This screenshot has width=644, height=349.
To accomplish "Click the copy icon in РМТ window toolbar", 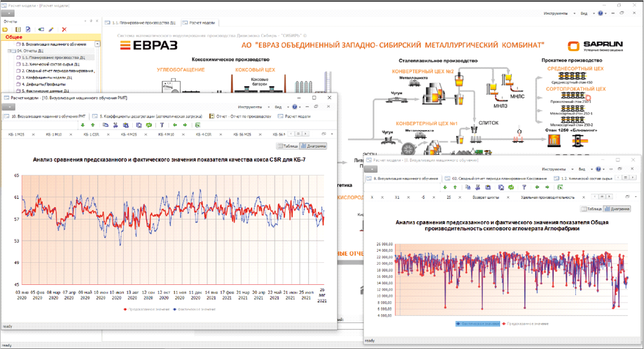I will pos(106,125).
